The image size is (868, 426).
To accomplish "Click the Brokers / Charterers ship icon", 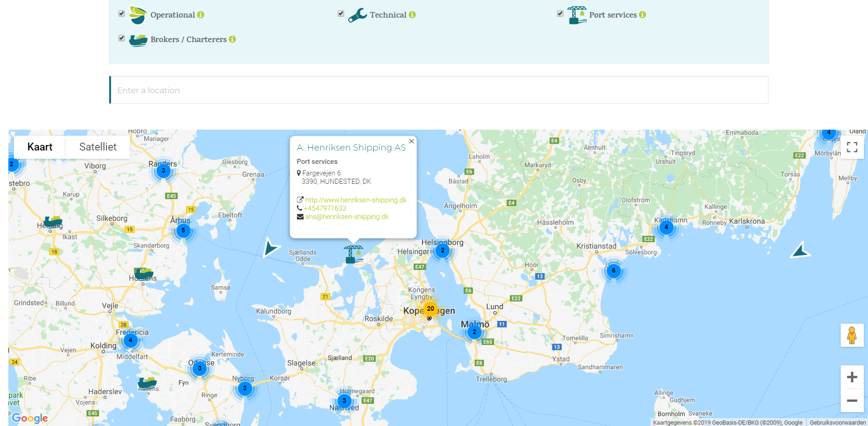I will coord(138,40).
